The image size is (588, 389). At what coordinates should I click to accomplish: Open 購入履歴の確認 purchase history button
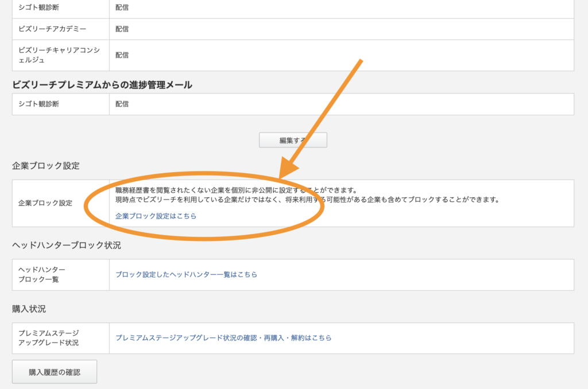[55, 372]
